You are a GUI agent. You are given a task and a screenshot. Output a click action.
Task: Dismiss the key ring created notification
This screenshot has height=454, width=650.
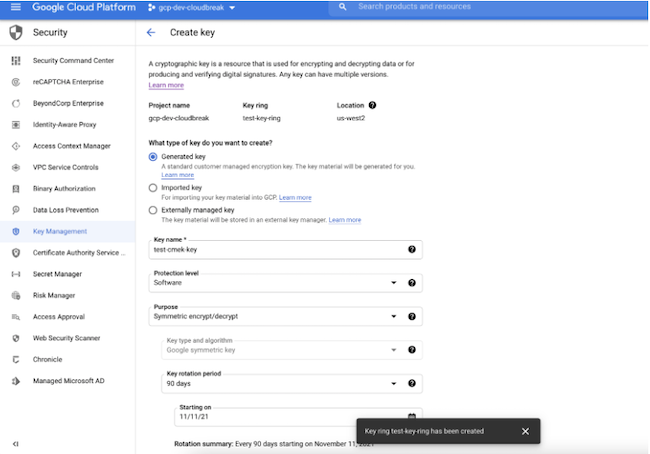pyautogui.click(x=525, y=431)
